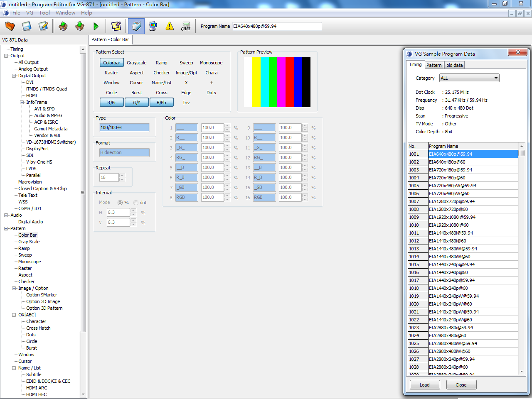The image size is (532, 399).
Task: Switch to Pattern tab in sample dialog
Action: 434,65
